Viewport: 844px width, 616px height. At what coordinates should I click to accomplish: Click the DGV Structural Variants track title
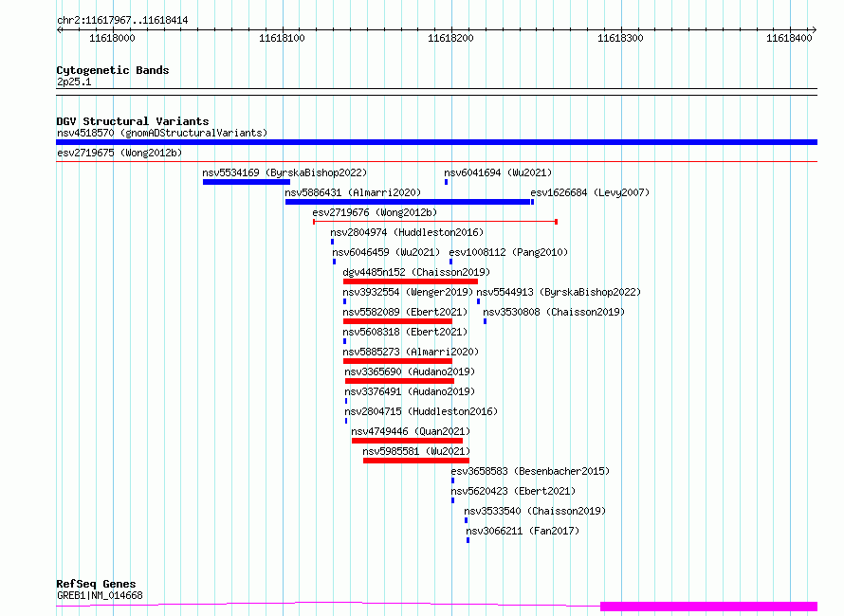click(133, 121)
